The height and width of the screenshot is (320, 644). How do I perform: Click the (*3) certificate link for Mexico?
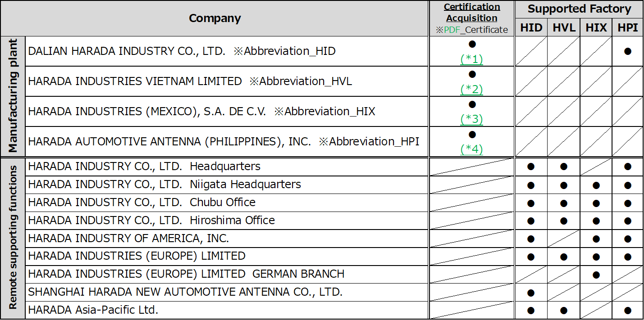coord(471,119)
